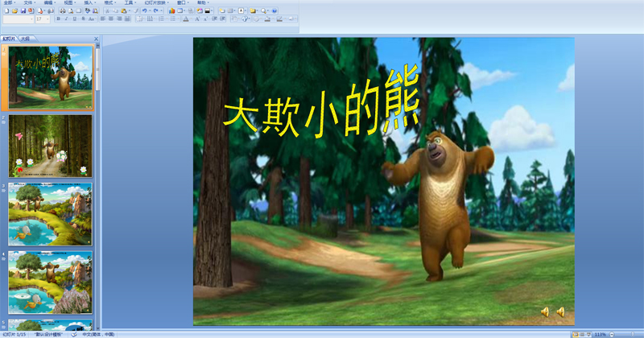Click the Decrease Font Size icon

point(205,19)
